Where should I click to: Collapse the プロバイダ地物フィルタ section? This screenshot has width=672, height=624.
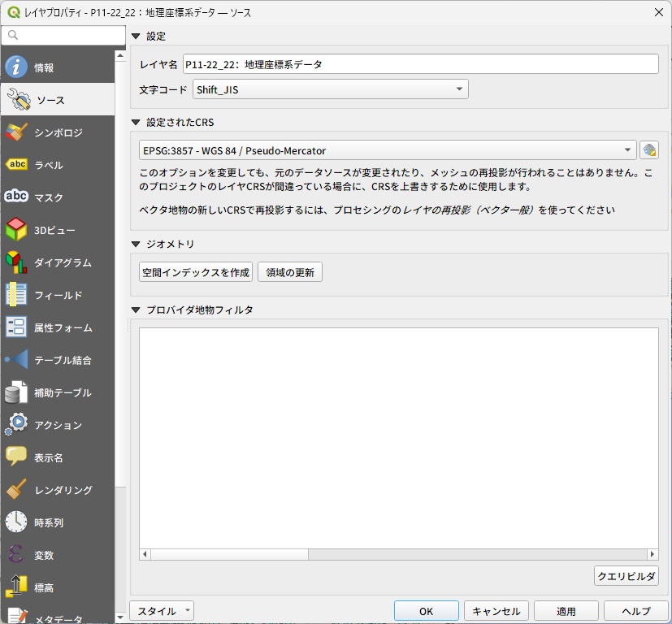click(x=134, y=309)
